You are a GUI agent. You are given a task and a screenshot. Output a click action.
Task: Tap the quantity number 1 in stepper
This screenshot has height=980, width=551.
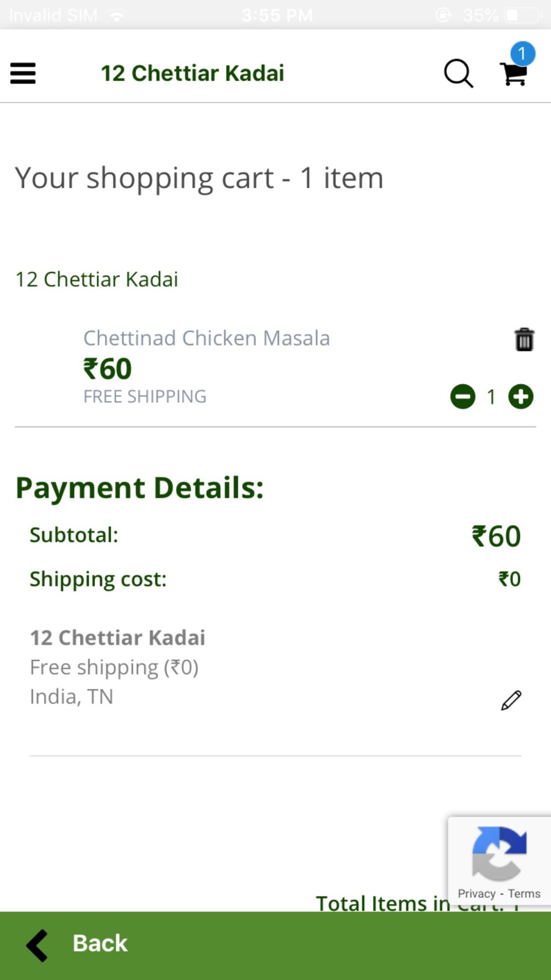(491, 397)
